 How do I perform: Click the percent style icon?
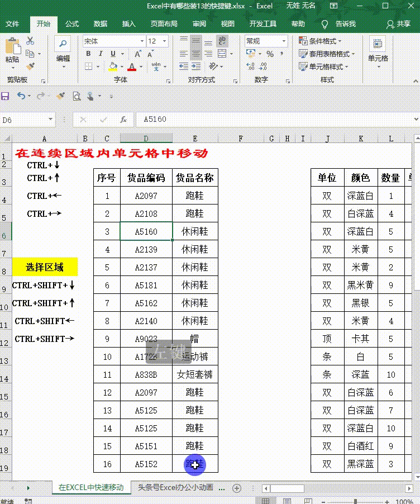pos(270,54)
